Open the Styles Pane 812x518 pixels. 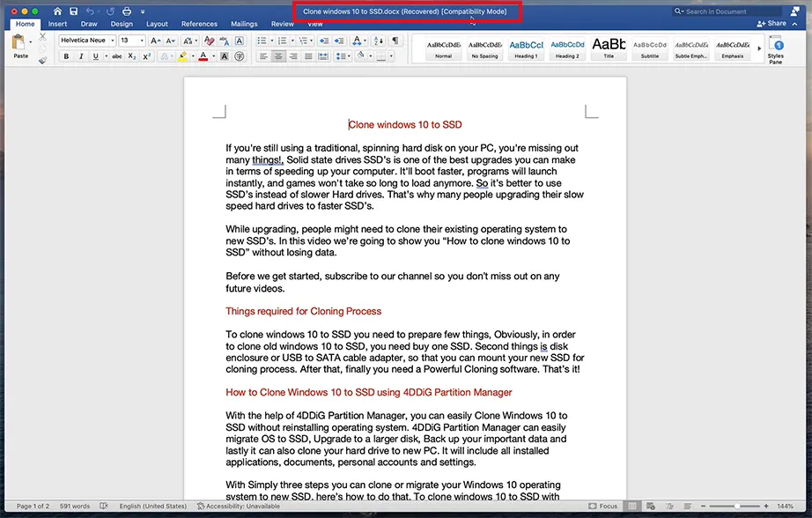776,49
